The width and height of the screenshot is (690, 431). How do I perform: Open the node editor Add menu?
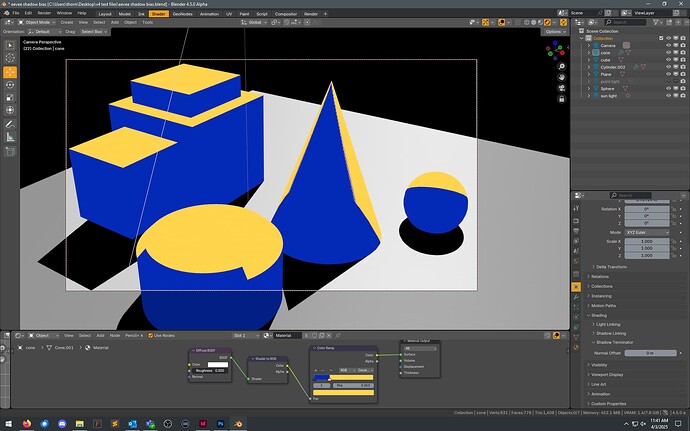point(100,335)
